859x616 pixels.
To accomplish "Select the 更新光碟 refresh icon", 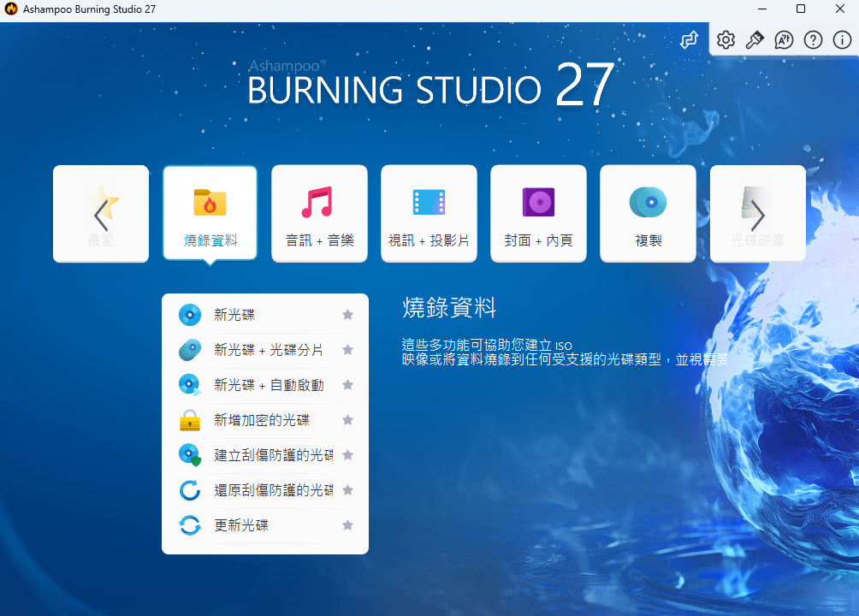I will 189,524.
